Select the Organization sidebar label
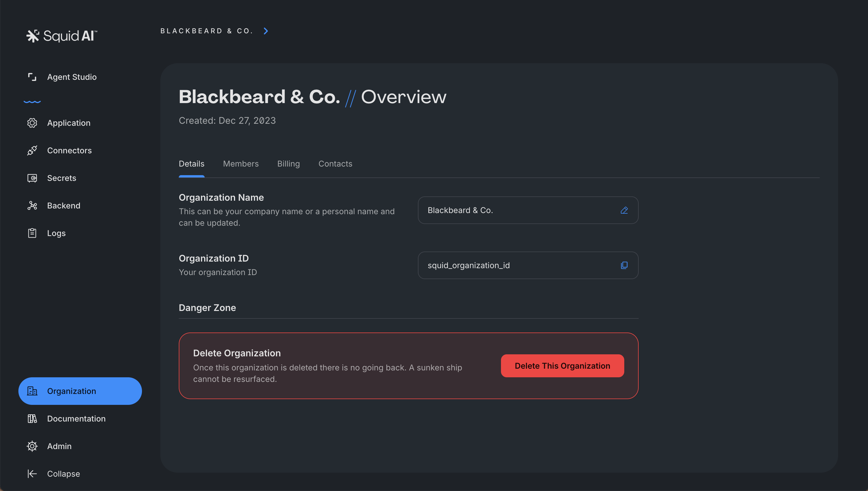This screenshot has height=491, width=868. click(72, 391)
